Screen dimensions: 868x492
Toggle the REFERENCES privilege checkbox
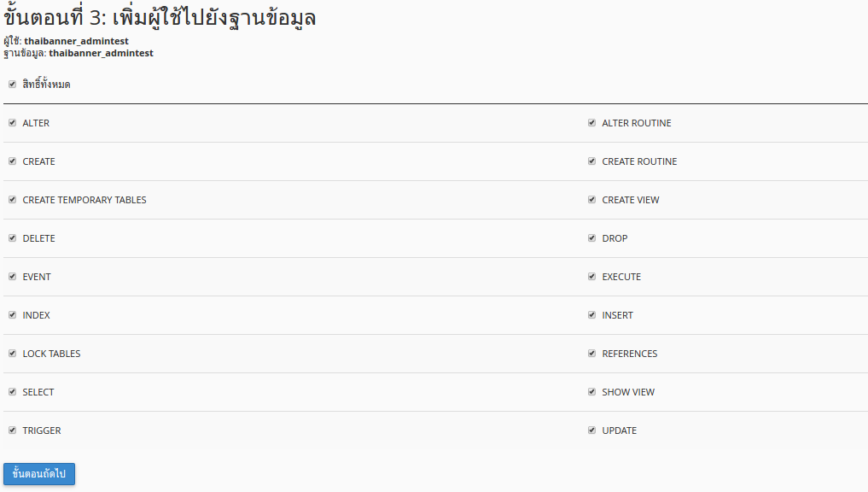coord(591,354)
